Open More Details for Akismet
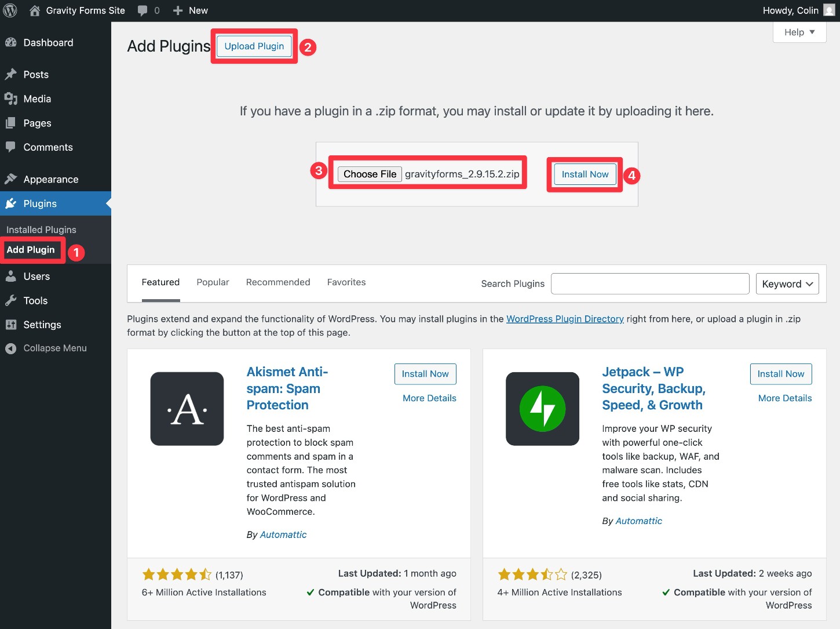Viewport: 840px width, 629px height. pos(429,398)
